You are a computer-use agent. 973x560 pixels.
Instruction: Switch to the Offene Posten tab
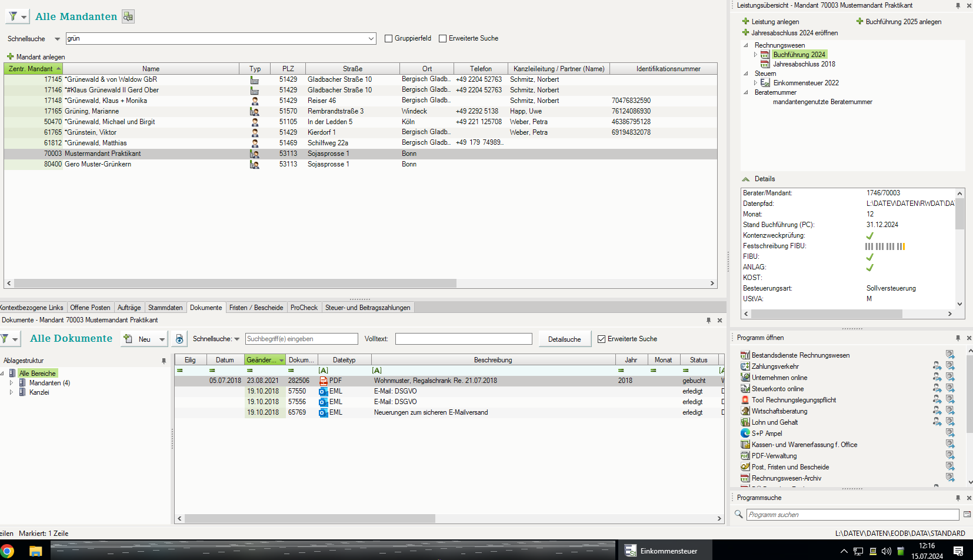point(90,308)
